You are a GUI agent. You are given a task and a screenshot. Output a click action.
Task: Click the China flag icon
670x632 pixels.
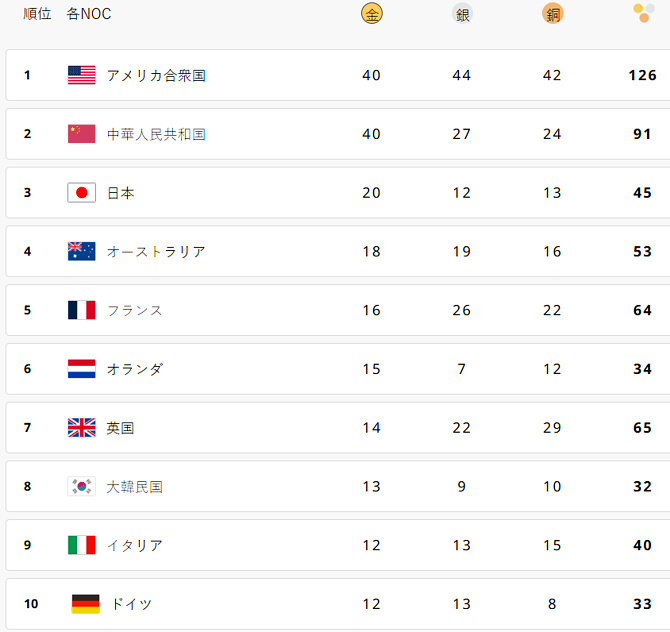point(81,134)
